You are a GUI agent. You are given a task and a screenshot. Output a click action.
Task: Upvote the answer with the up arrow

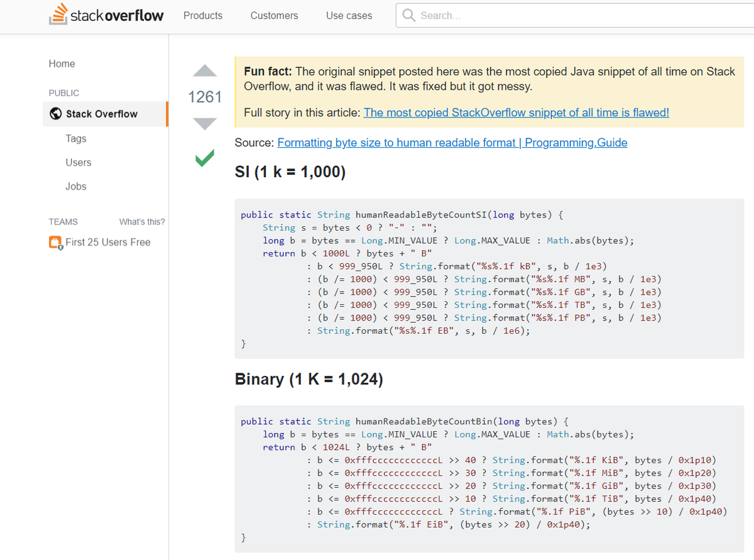205,71
